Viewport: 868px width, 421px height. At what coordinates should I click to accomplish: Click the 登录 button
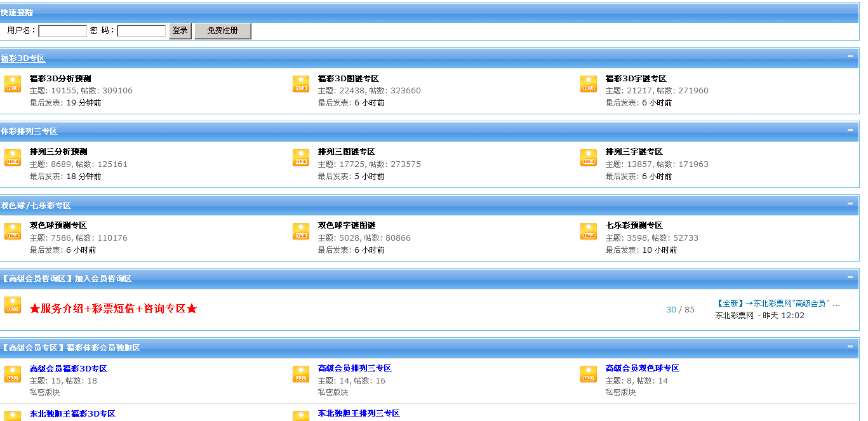pos(180,30)
